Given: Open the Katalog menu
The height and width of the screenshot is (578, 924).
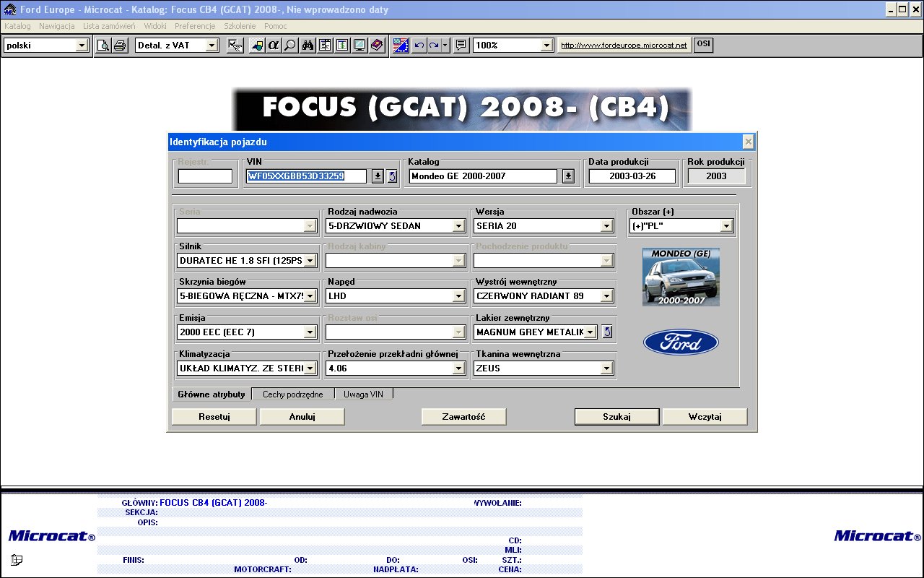Looking at the screenshot, I should (x=17, y=26).
